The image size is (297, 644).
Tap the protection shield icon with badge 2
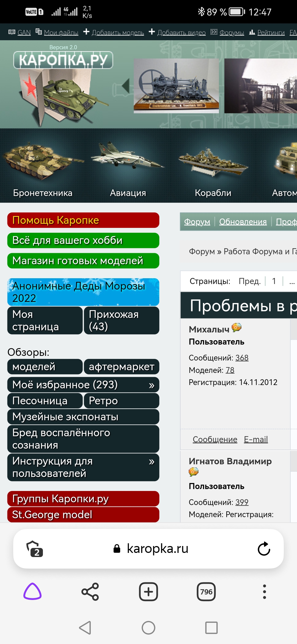click(x=34, y=549)
